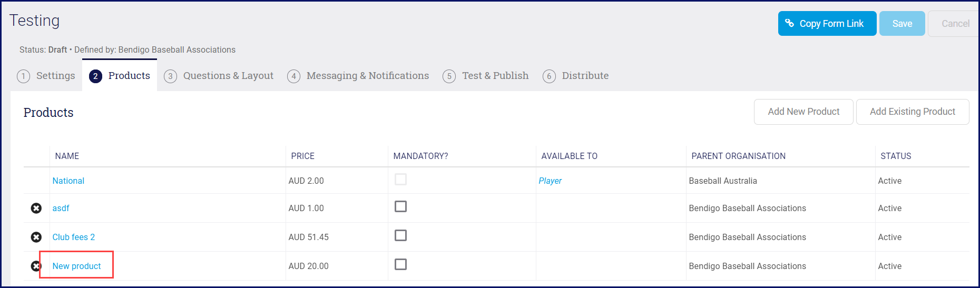Remove the New product row

(x=35, y=266)
